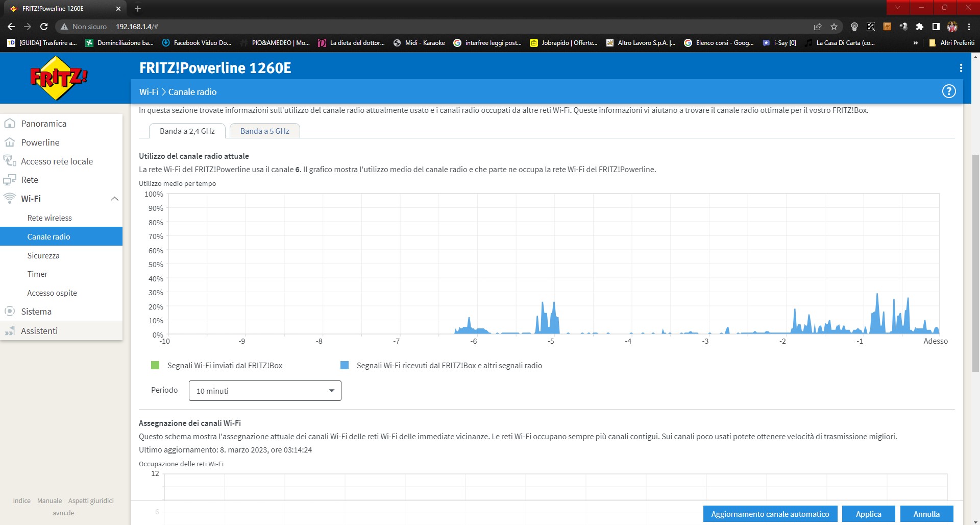
Task: Open the help question mark icon
Action: (x=948, y=91)
